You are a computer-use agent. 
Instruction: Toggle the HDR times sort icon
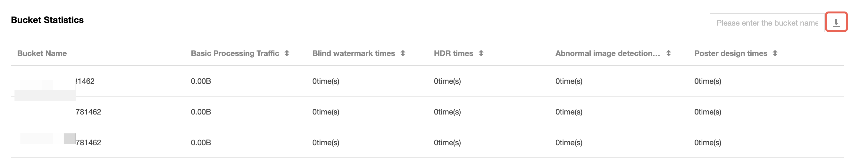point(481,53)
